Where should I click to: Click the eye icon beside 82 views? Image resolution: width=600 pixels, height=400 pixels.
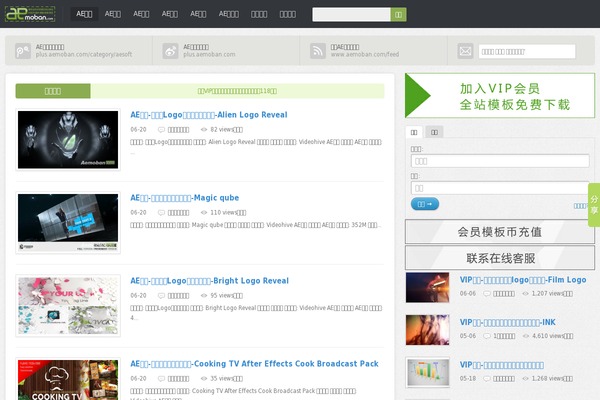coord(204,130)
